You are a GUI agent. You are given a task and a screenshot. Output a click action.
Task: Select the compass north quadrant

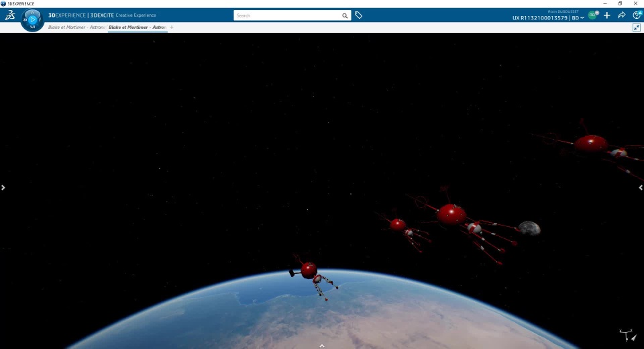coord(32,12)
